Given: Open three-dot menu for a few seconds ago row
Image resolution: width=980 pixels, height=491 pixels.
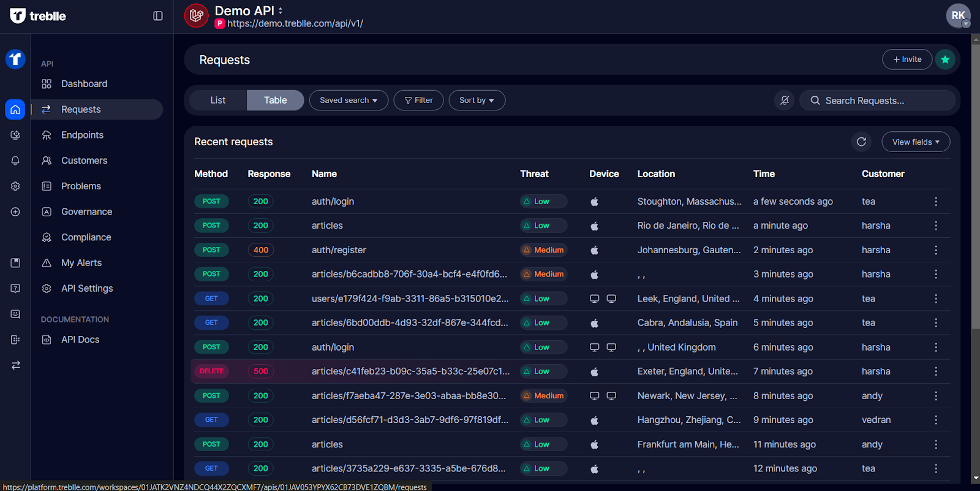Looking at the screenshot, I should 936,202.
